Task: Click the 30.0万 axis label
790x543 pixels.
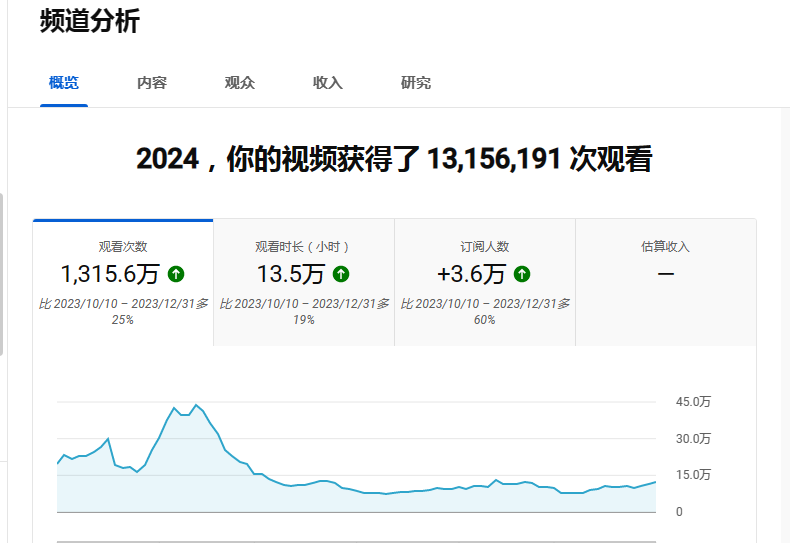Action: click(x=693, y=438)
